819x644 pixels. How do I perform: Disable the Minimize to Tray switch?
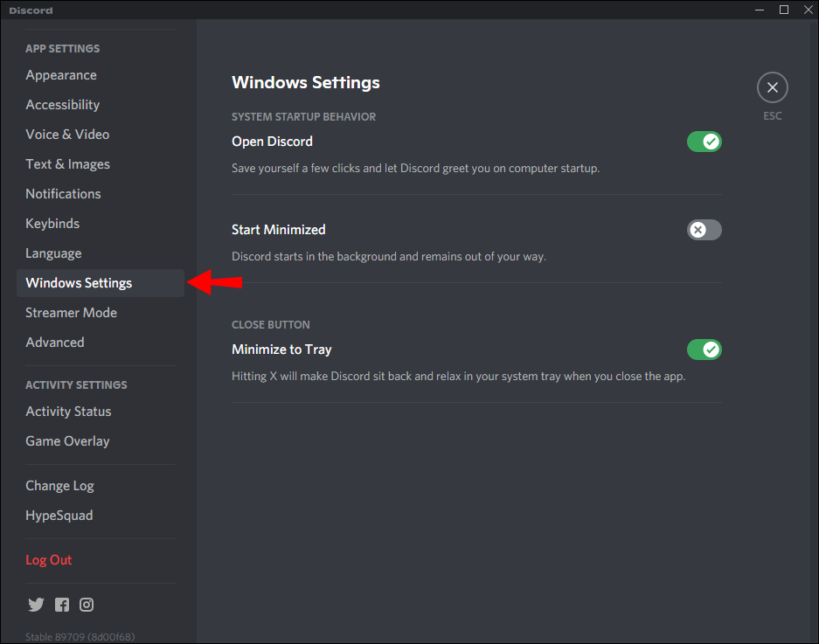(704, 350)
